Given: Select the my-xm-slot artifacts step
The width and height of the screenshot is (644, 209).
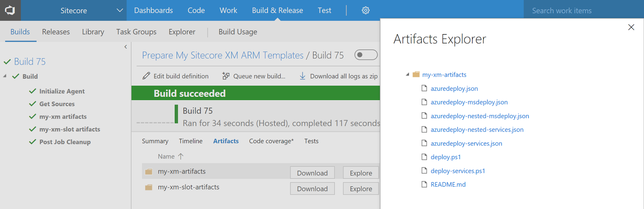Looking at the screenshot, I should point(70,129).
